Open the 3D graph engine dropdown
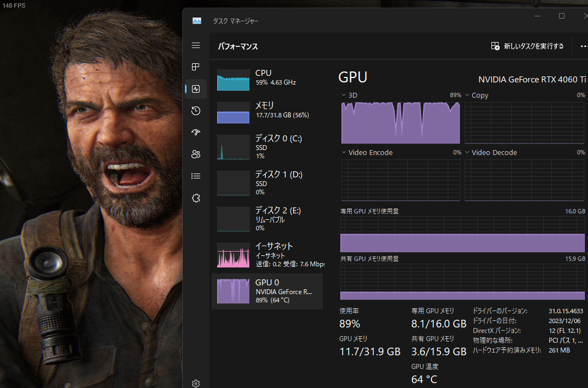This screenshot has width=588, height=388. point(344,95)
